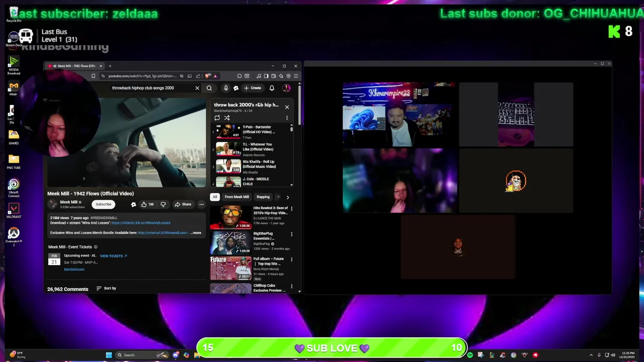Image resolution: width=644 pixels, height=362 pixels.
Task: Open browser extensions puzzle icon
Action: tap(239, 76)
